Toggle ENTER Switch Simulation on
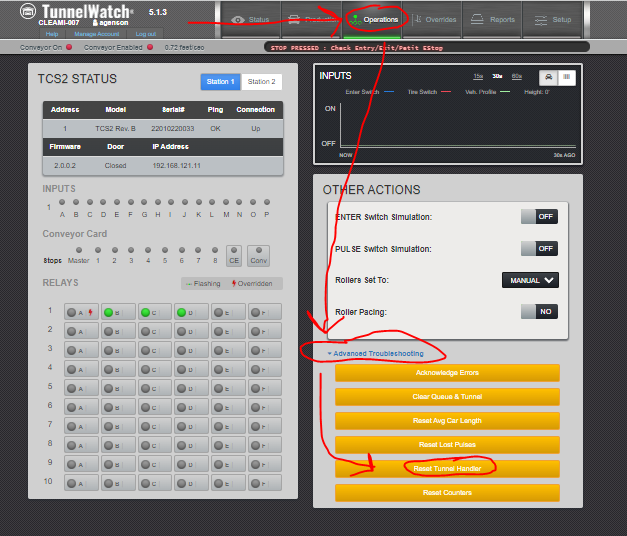 (539, 216)
